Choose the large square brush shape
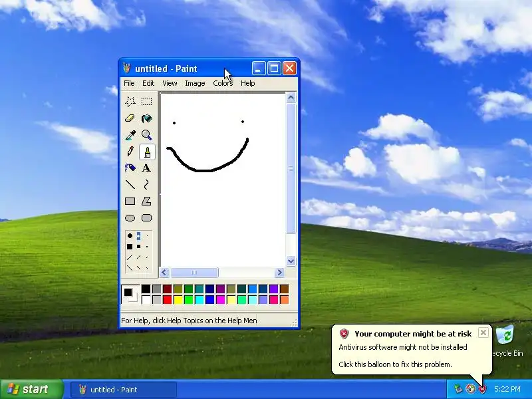This screenshot has width=532, height=399. click(x=130, y=247)
